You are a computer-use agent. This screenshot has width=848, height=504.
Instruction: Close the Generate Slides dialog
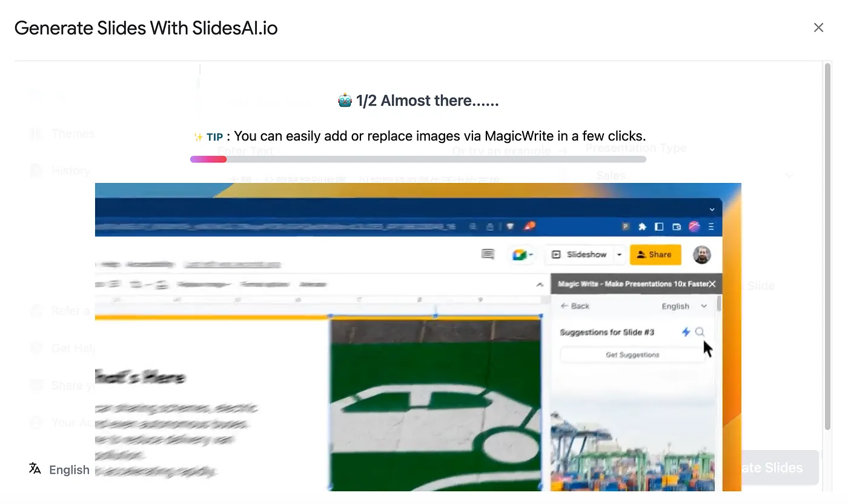pos(818,28)
